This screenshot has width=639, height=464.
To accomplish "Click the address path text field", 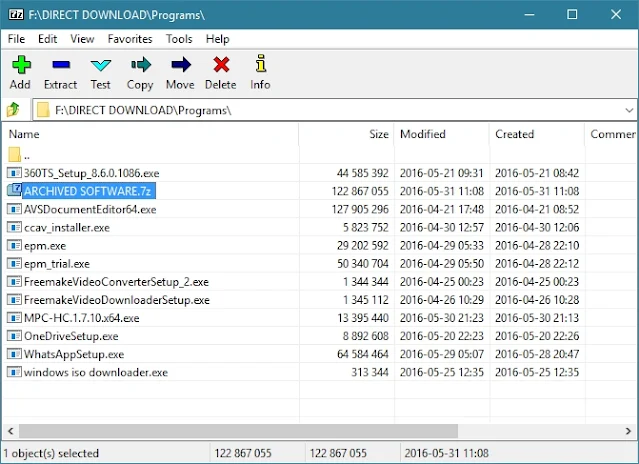I will click(x=335, y=110).
